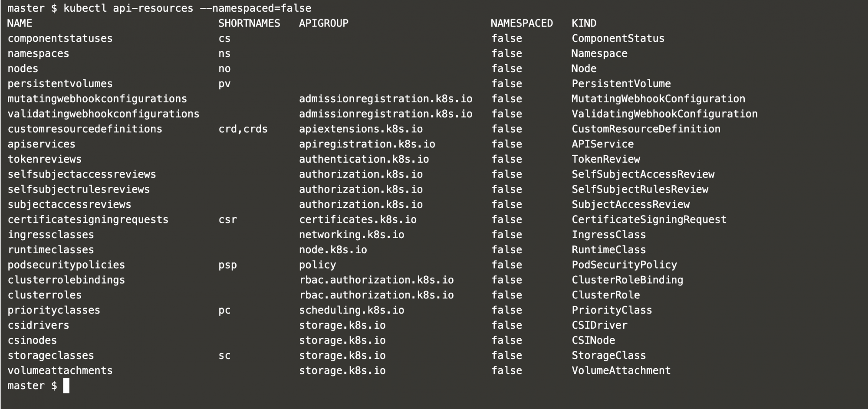Click the false value in persistentvolumes row

click(506, 84)
